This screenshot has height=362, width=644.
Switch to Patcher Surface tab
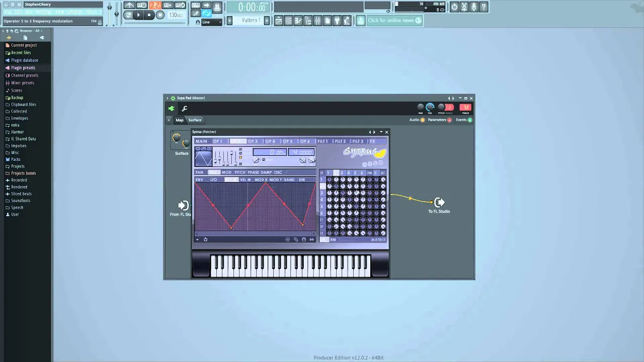coord(195,120)
